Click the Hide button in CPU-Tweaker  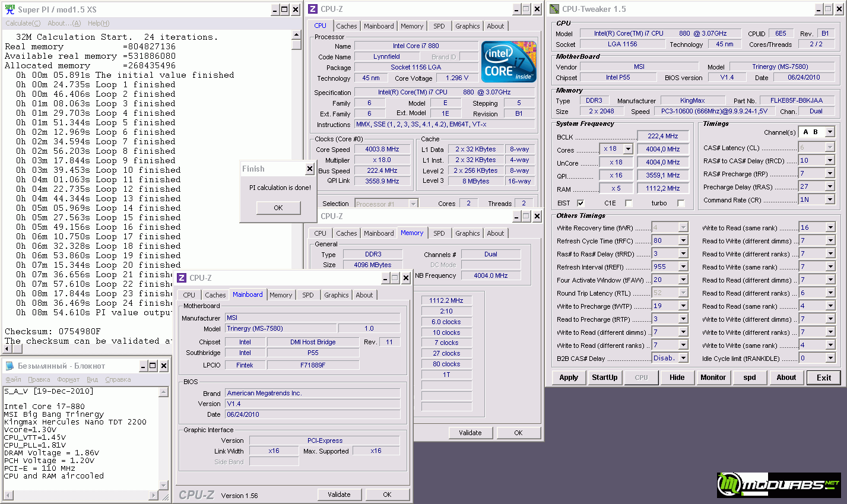click(677, 378)
